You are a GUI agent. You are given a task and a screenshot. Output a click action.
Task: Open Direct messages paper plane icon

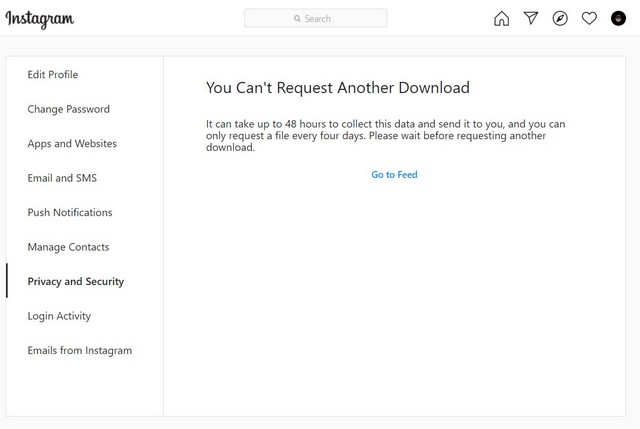pos(531,18)
